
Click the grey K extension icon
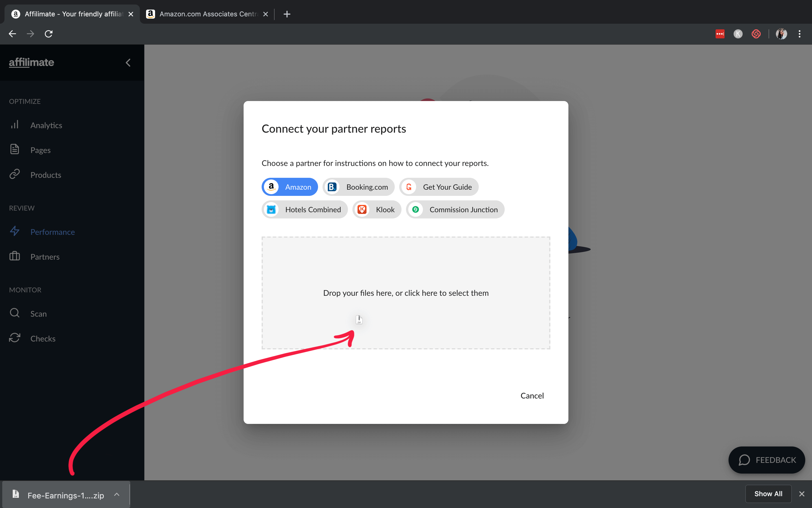pos(738,34)
